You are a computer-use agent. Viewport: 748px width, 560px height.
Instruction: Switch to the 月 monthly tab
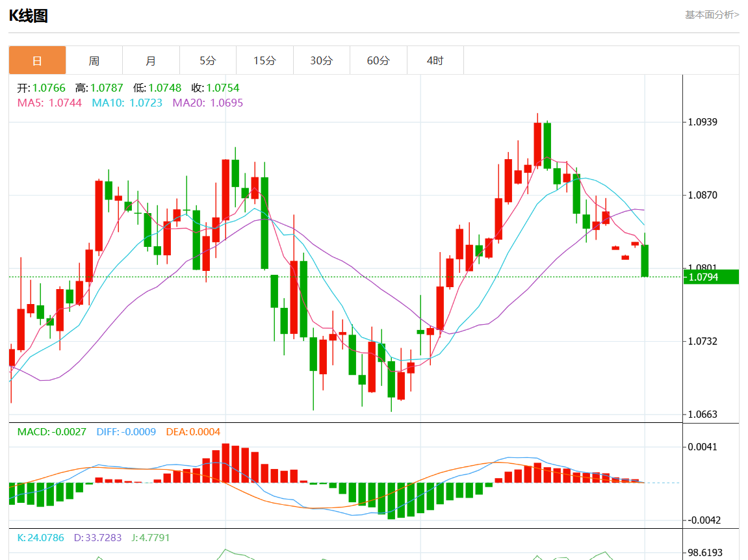coord(151,60)
